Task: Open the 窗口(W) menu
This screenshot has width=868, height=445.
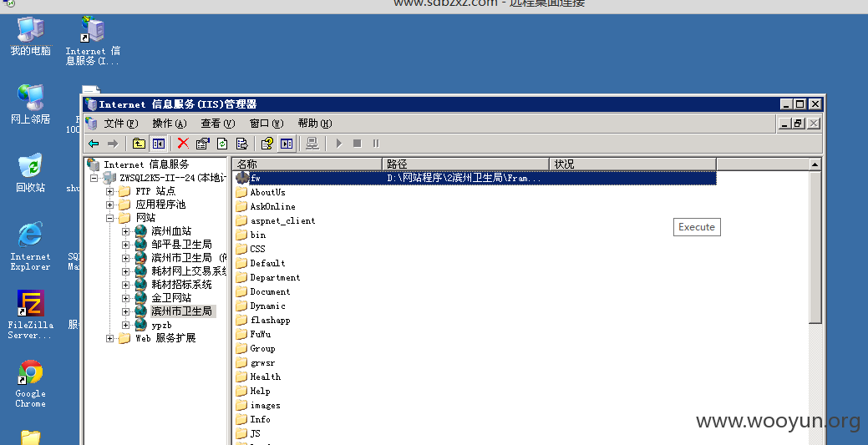Action: coord(266,124)
